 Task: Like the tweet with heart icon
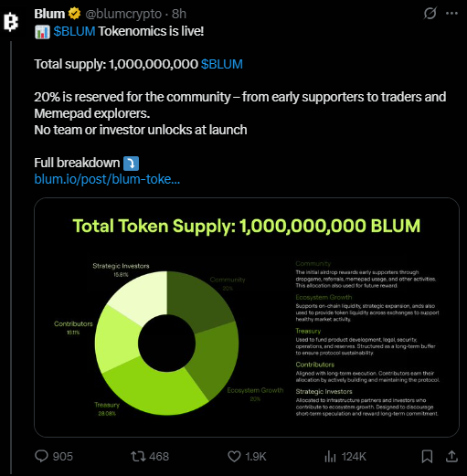click(x=234, y=456)
